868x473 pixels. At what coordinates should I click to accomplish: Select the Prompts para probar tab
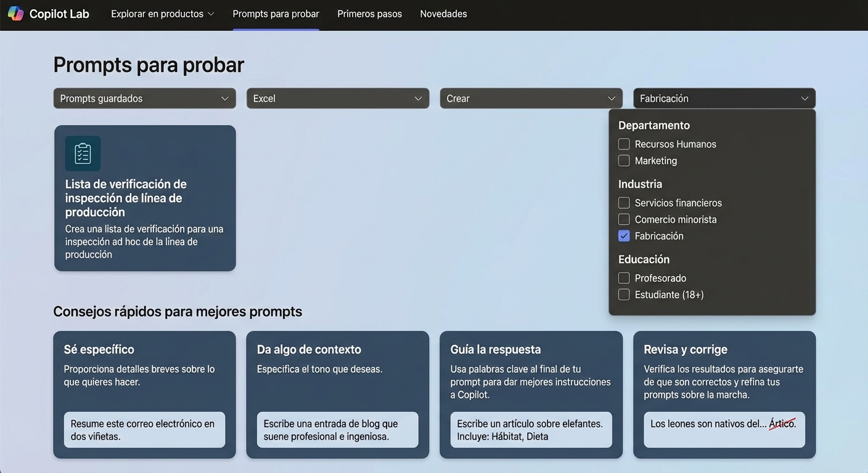[x=276, y=13]
